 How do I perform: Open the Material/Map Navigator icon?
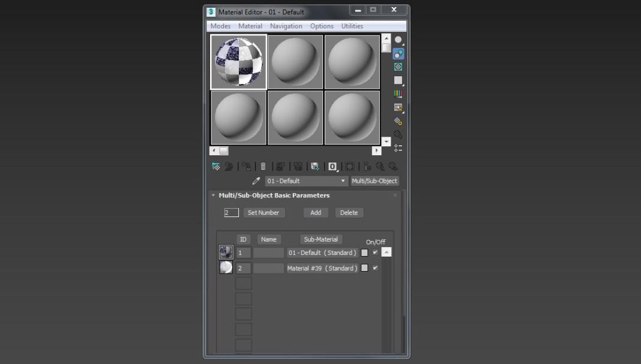[398, 148]
